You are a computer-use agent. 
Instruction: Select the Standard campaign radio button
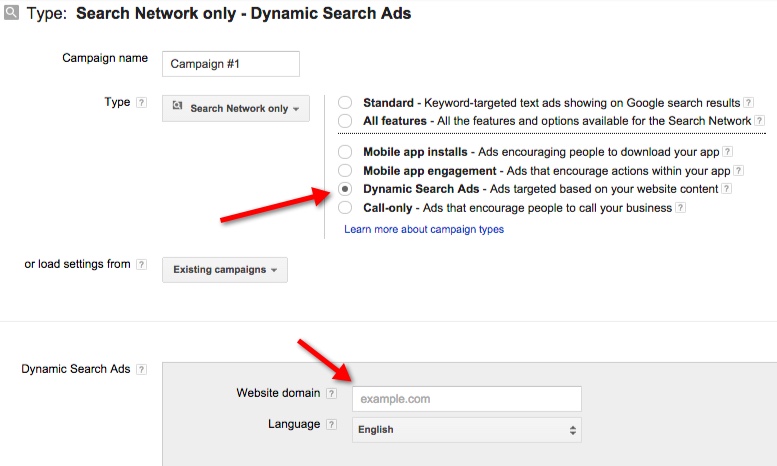pos(345,103)
